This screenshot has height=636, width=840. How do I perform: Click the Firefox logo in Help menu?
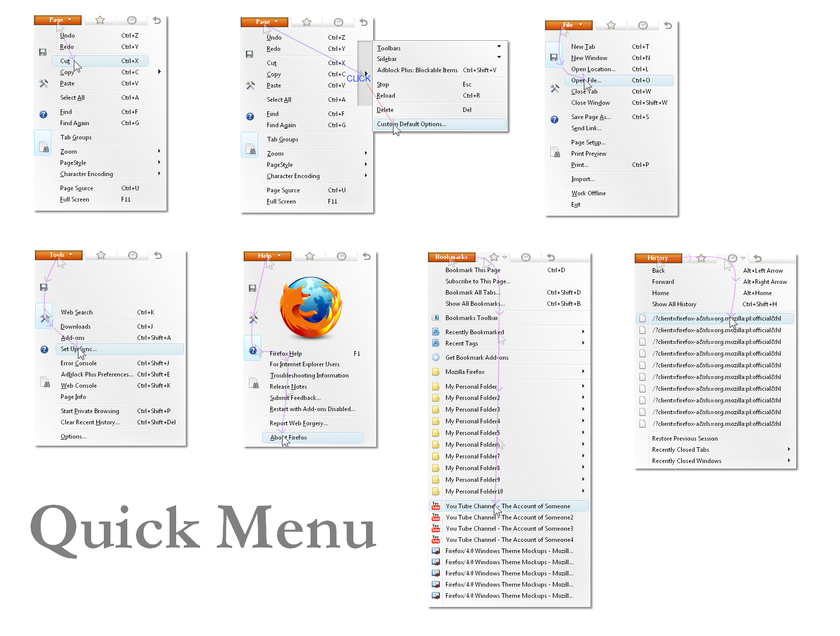311,308
